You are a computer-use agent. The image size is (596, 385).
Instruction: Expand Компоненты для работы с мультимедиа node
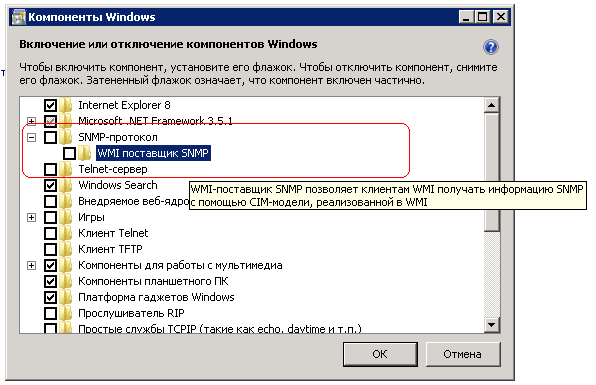tap(32, 266)
